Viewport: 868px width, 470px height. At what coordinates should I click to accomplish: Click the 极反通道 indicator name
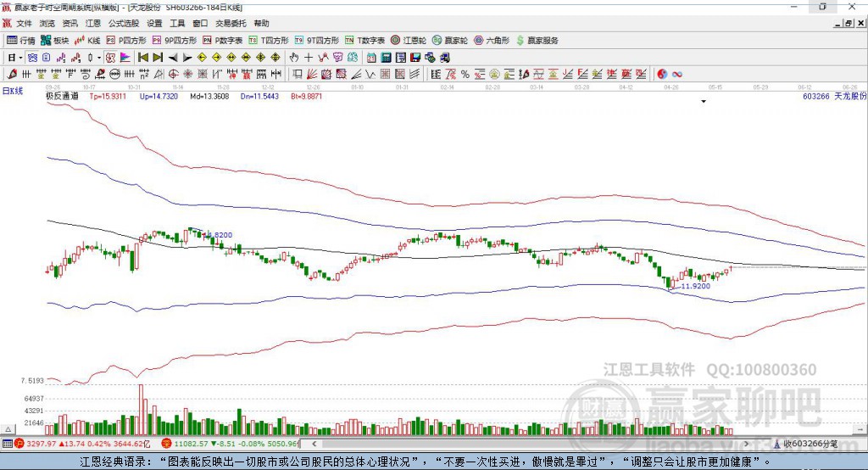click(62, 96)
